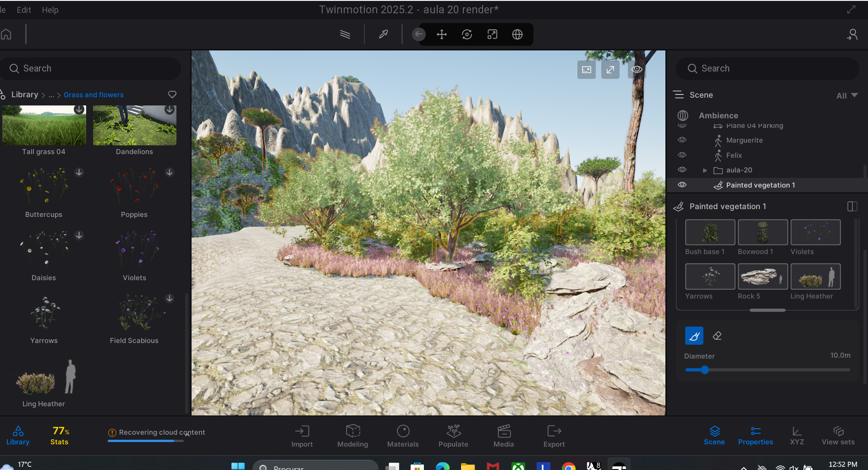
Task: Open the Ambience globe icon
Action: point(683,116)
